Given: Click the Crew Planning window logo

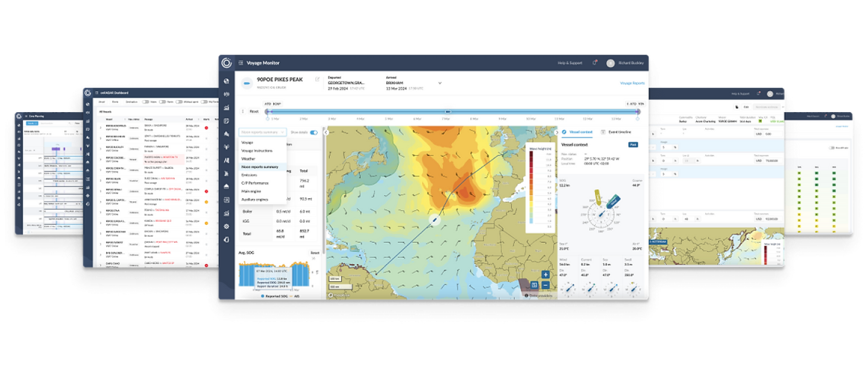Looking at the screenshot, I should [19, 116].
